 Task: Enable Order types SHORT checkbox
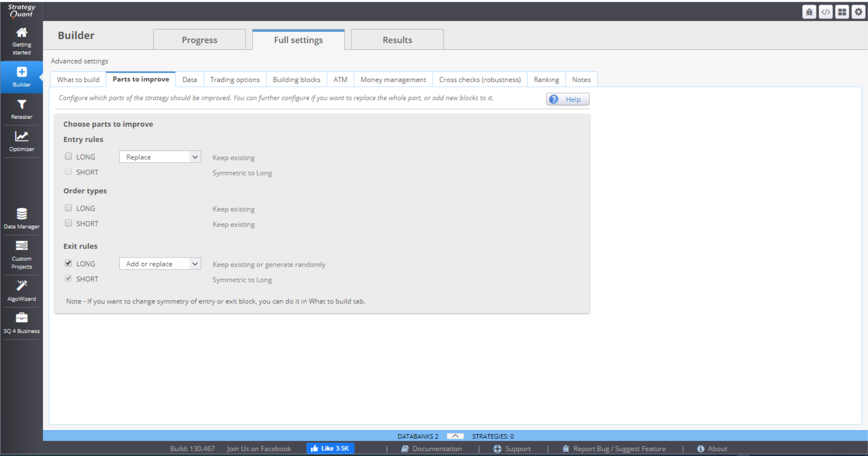pyautogui.click(x=68, y=223)
